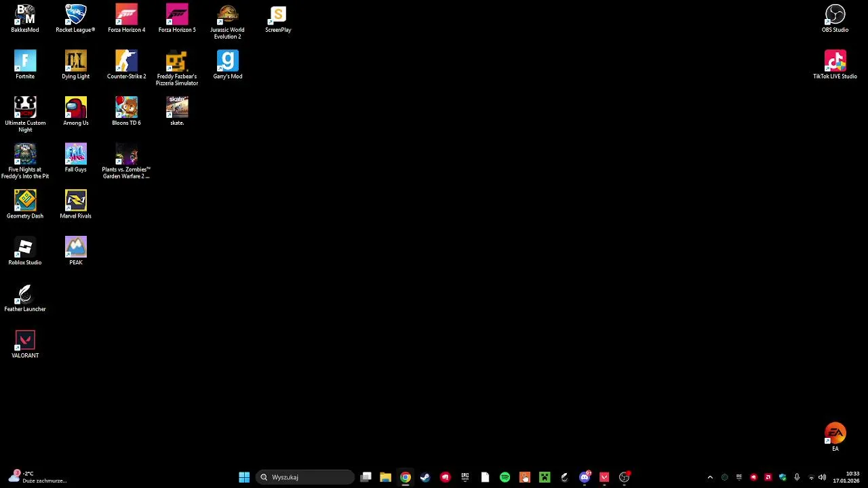Image resolution: width=868 pixels, height=488 pixels.
Task: Select the Garry's Mod desktop icon
Action: (x=227, y=65)
